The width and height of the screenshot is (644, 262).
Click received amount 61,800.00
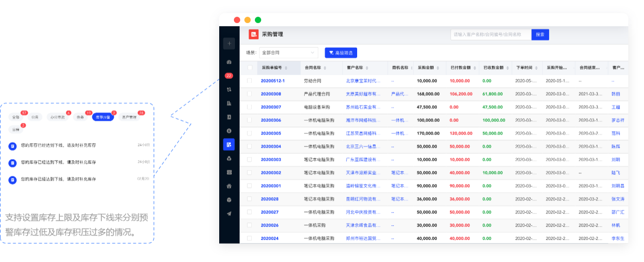click(x=493, y=94)
